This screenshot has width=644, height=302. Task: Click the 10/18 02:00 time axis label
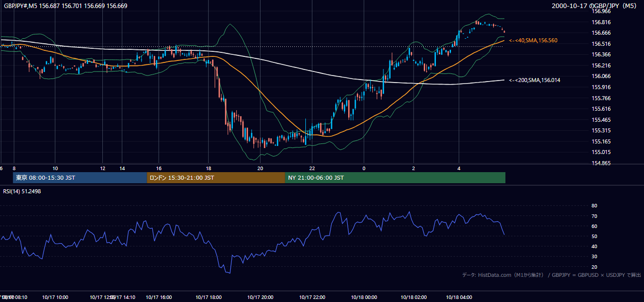point(414,297)
